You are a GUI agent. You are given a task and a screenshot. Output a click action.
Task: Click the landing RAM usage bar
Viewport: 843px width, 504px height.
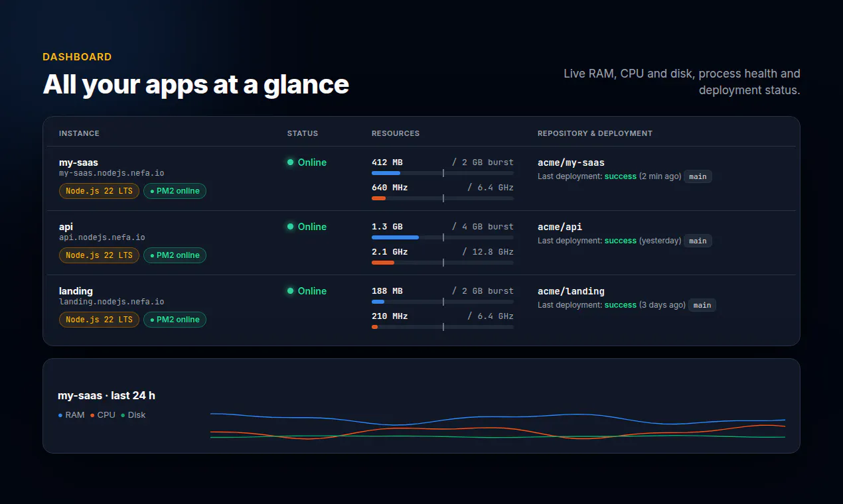443,302
